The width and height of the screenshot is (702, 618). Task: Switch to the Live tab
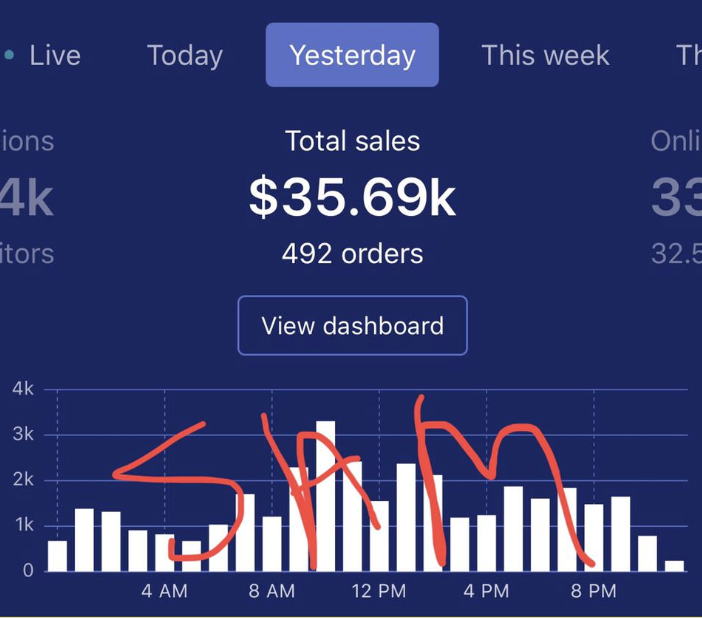tap(54, 55)
